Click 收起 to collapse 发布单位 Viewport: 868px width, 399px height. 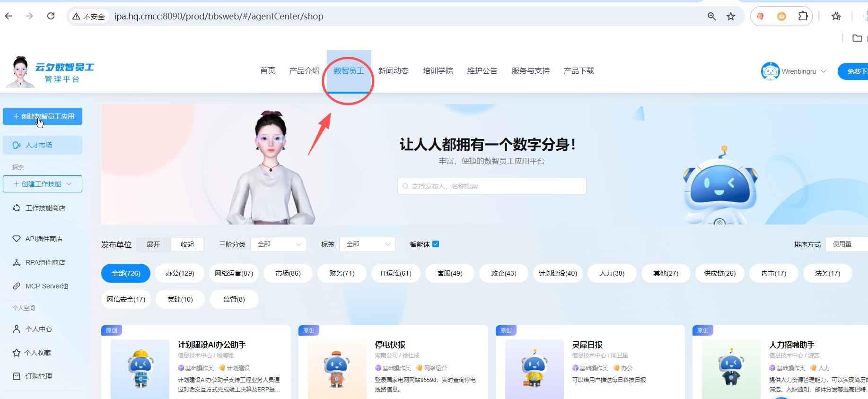[187, 244]
